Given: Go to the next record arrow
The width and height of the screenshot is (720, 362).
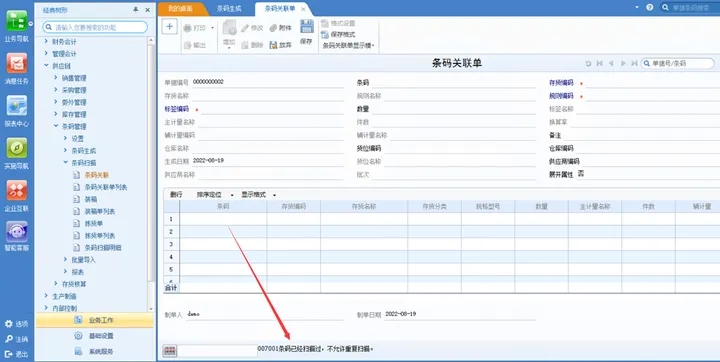Looking at the screenshot, I should click(623, 63).
